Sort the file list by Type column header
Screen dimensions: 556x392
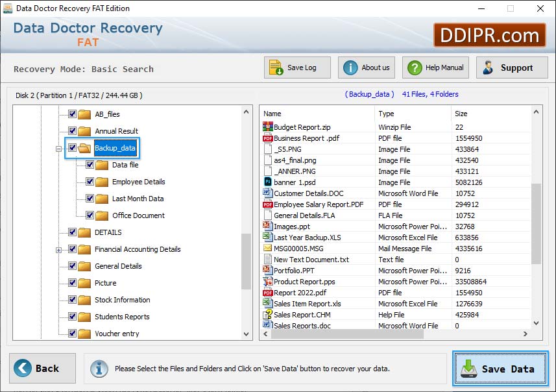tap(413, 114)
